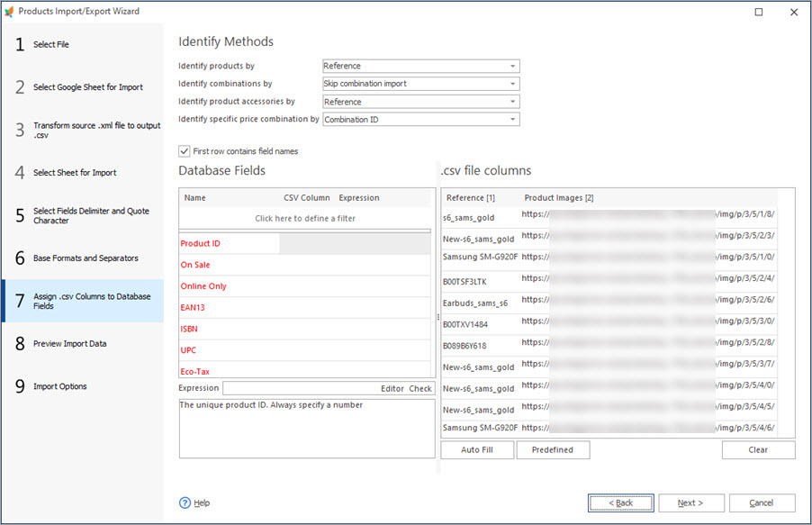The height and width of the screenshot is (525, 812).
Task: Click the Back button
Action: click(620, 502)
